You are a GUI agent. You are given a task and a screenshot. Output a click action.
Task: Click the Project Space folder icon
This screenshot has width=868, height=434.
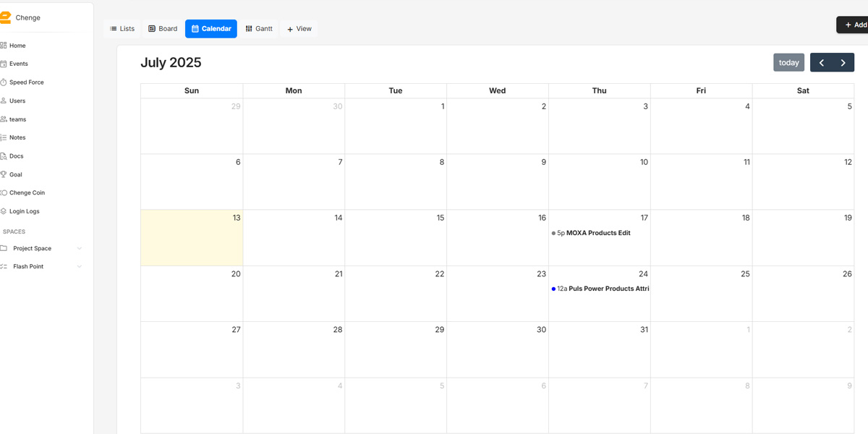coord(4,248)
